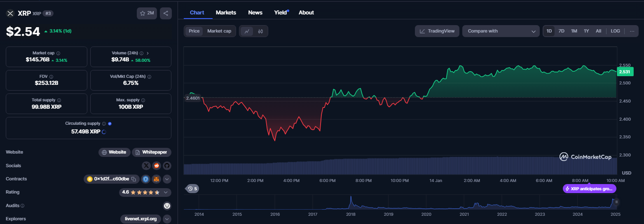Open the GitHub social icon
The image size is (644, 224).
(x=167, y=166)
